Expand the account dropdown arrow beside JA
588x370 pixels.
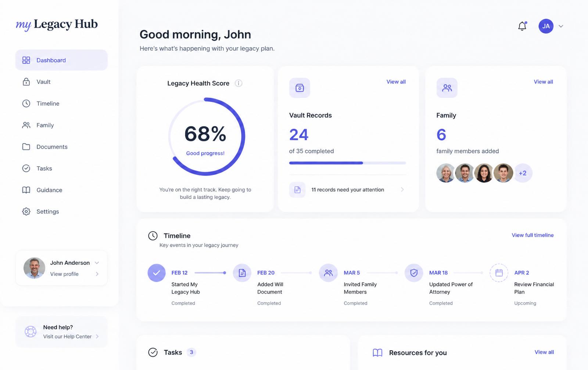[x=561, y=26]
